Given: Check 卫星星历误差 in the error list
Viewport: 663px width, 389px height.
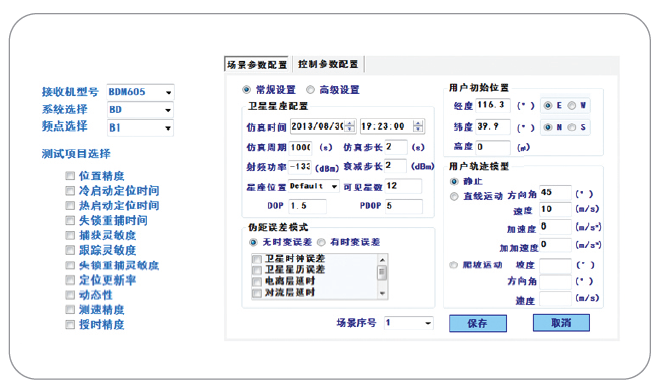Looking at the screenshot, I should [257, 270].
